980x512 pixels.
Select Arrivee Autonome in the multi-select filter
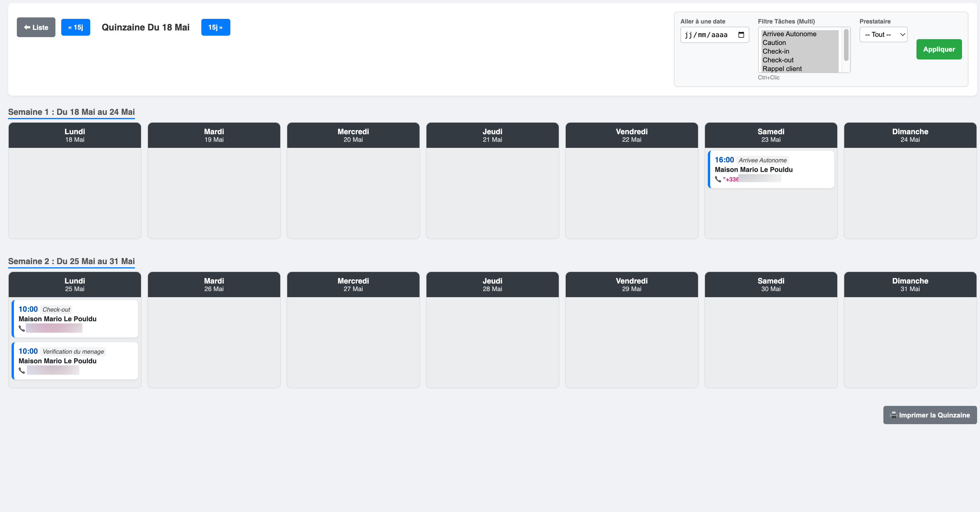click(789, 34)
